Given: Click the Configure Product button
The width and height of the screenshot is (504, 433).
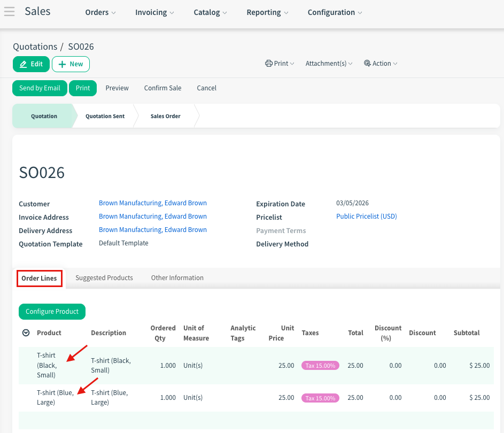Looking at the screenshot, I should [52, 312].
